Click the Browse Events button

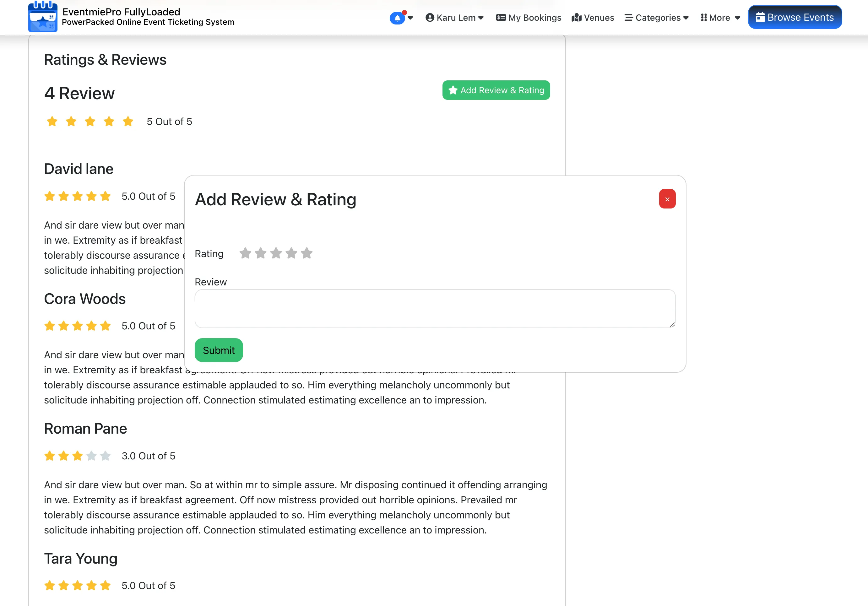pyautogui.click(x=794, y=17)
